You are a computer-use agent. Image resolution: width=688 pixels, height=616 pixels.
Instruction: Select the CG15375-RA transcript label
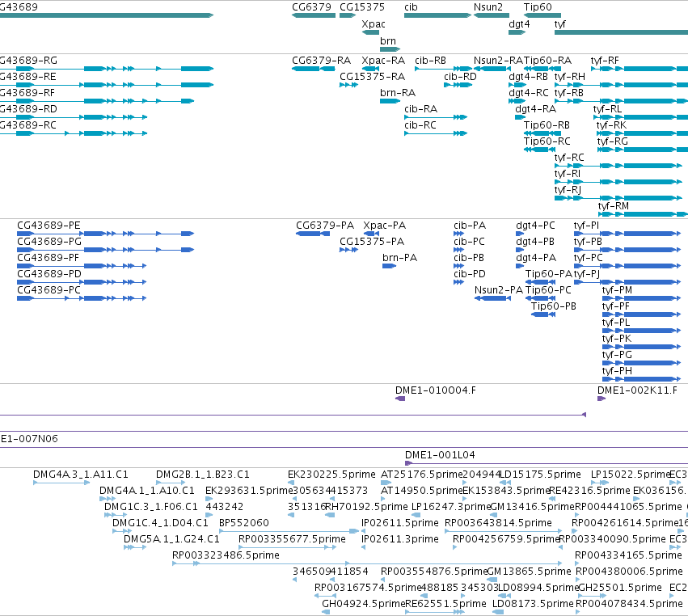[x=372, y=77]
